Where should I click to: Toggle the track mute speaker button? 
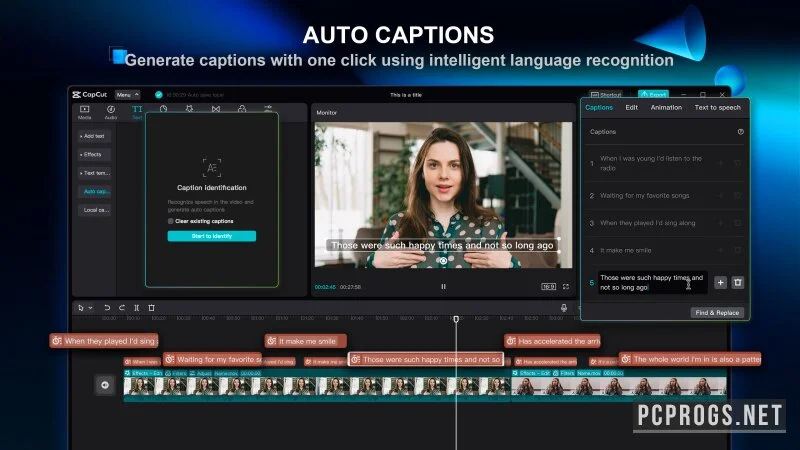pyautogui.click(x=105, y=385)
